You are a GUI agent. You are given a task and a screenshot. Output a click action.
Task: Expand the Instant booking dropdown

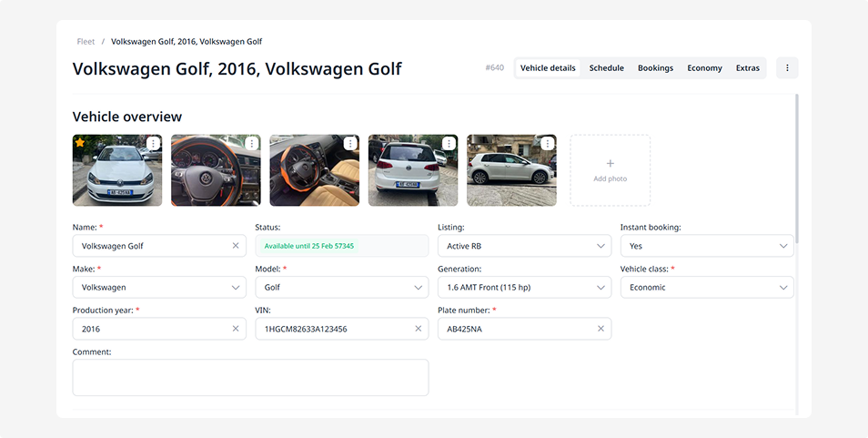click(706, 246)
